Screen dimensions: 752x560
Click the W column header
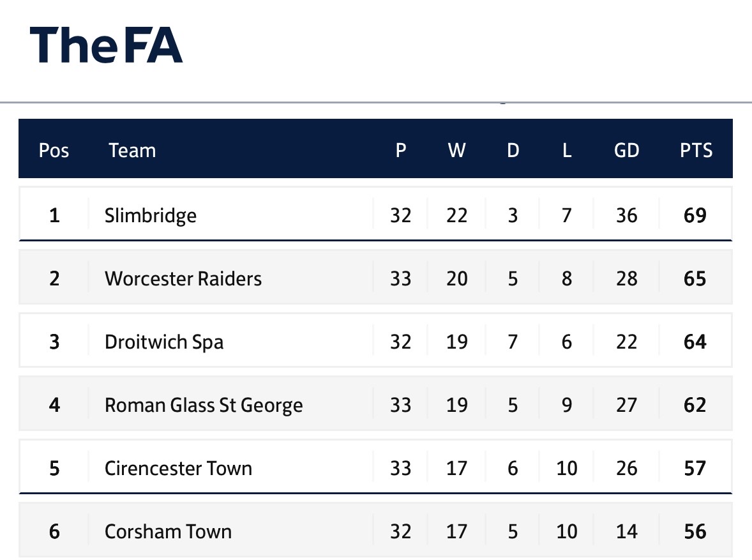click(456, 150)
